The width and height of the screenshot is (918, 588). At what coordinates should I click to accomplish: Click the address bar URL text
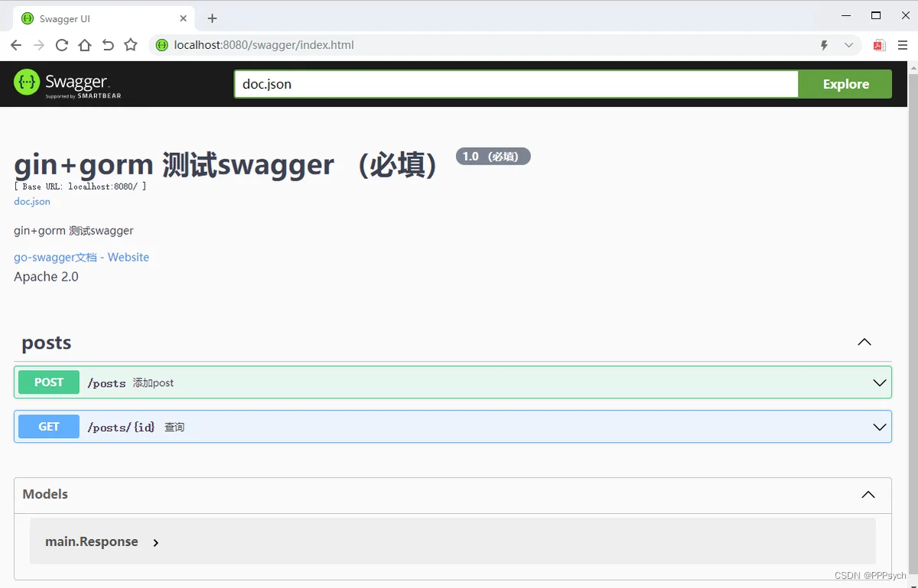[264, 45]
